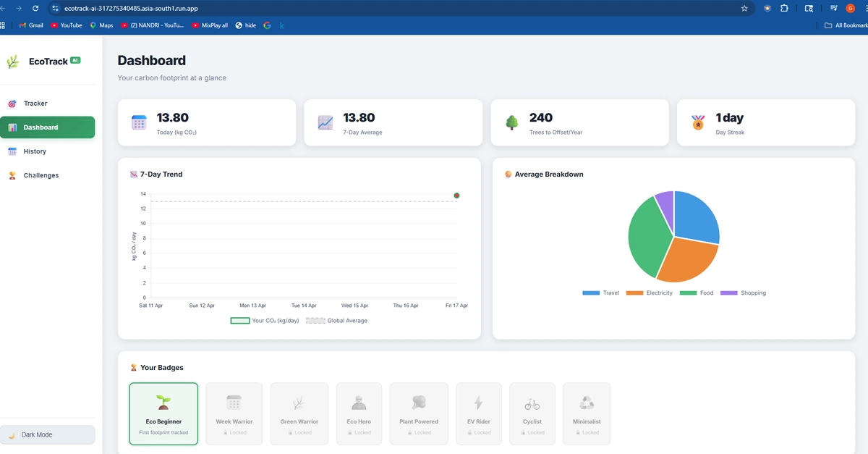Open the YouTube bookmark
Screen dimensions: 868x454
click(67, 25)
